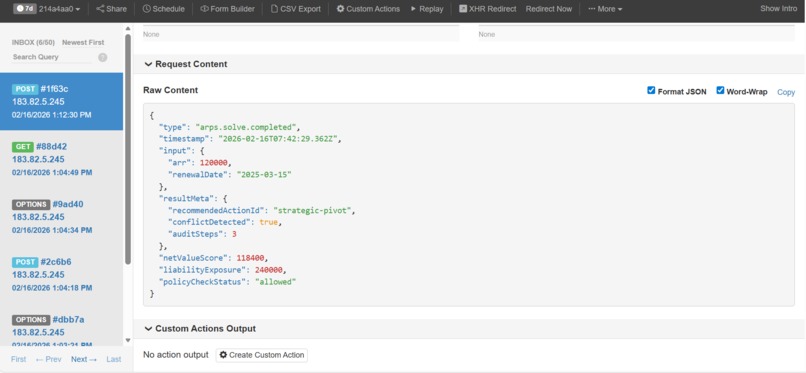
Task: Click the 02/16/2026 1:04:18 PM timestamp
Action: point(52,288)
